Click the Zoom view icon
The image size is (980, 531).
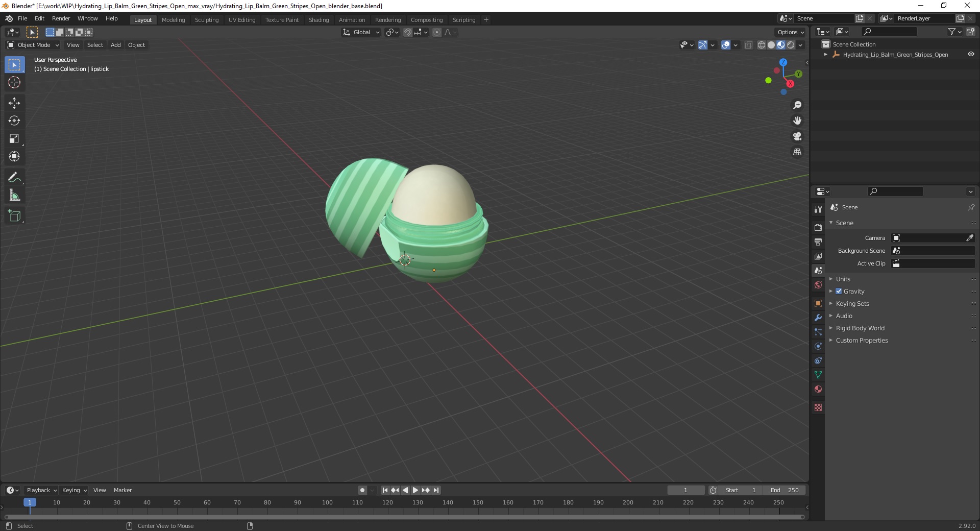coord(797,105)
